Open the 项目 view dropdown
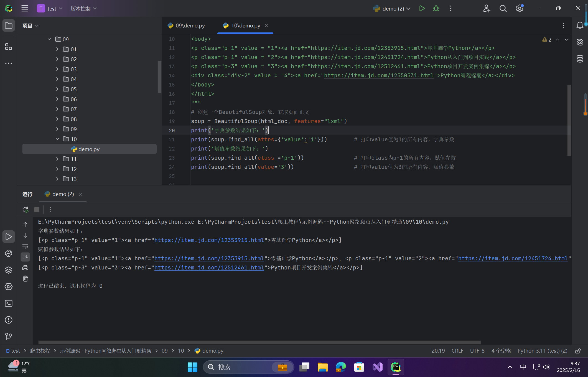Viewport: 588px width, 377px height. tap(30, 26)
